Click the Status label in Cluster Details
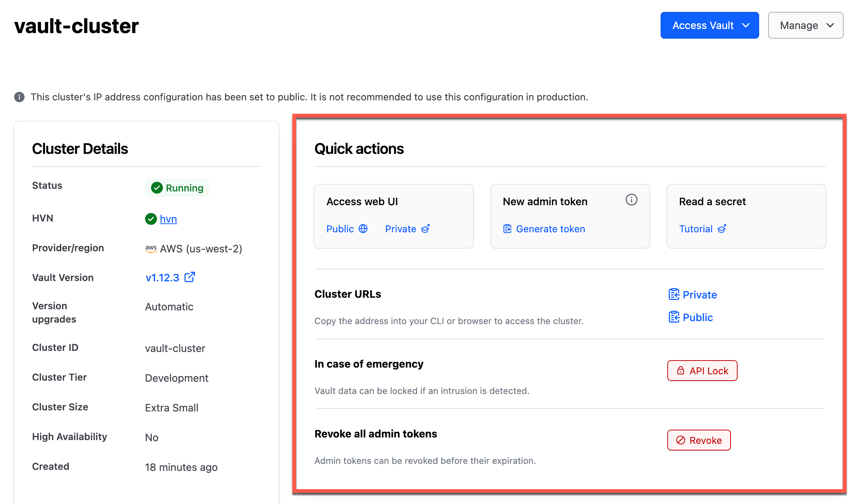The width and height of the screenshot is (857, 504). 47,185
